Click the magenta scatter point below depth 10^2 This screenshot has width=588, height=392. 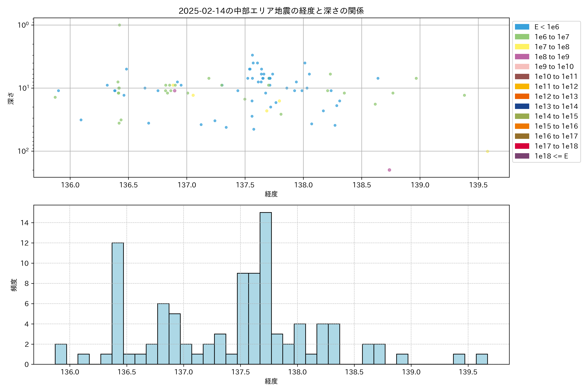point(389,170)
